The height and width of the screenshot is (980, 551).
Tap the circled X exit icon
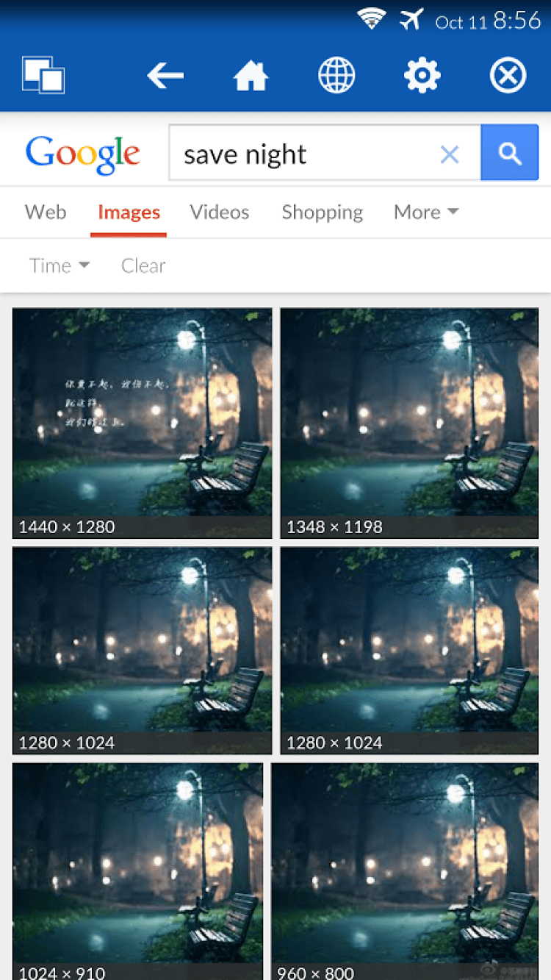508,75
